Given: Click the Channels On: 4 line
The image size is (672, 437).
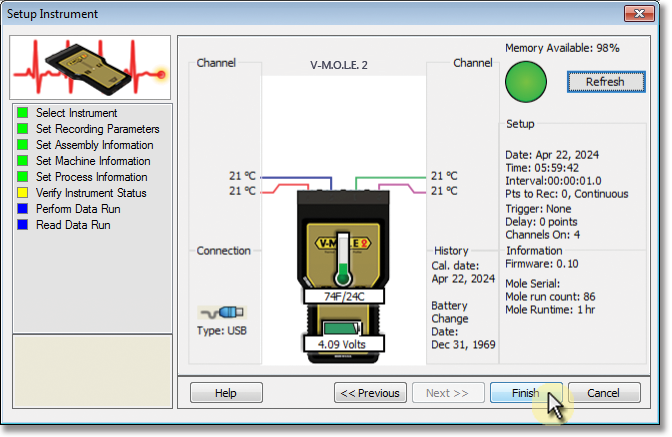Looking at the screenshot, I should (543, 234).
